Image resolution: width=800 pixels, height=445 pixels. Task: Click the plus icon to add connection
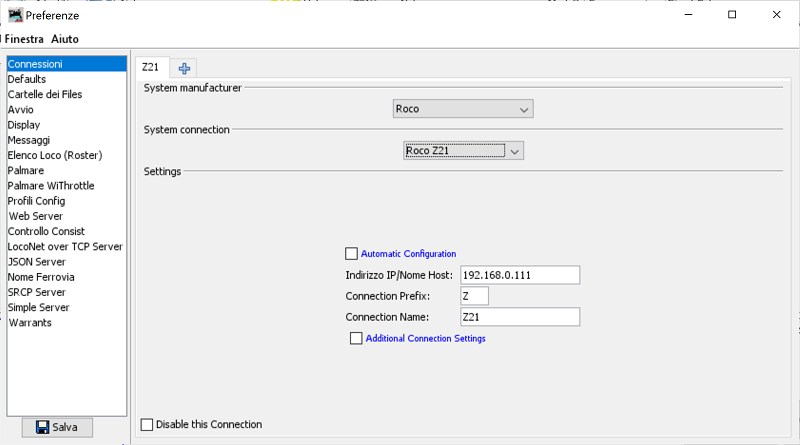184,68
